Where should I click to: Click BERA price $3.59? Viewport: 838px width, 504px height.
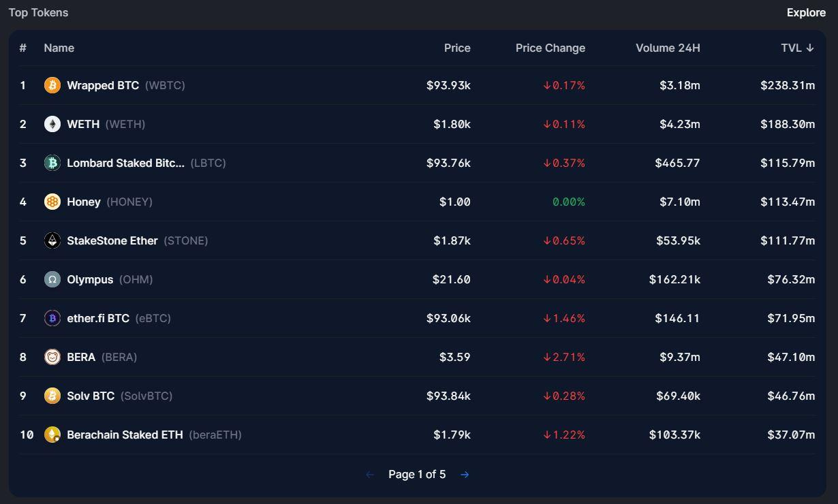tap(455, 357)
